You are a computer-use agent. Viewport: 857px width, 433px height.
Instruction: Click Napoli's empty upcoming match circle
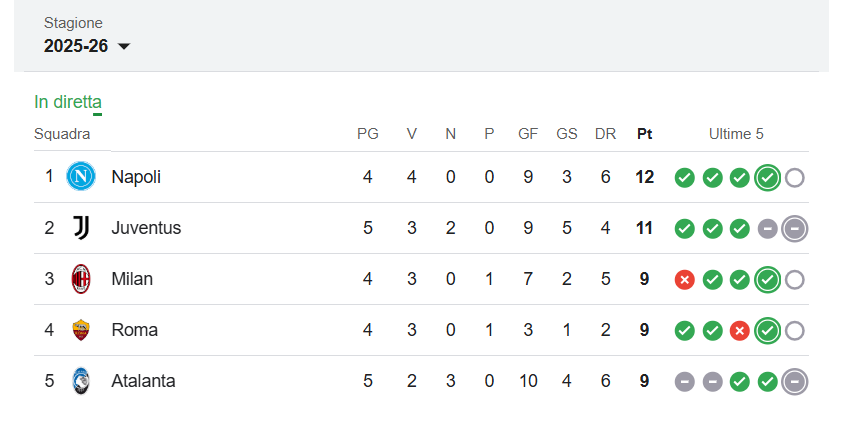click(x=795, y=178)
